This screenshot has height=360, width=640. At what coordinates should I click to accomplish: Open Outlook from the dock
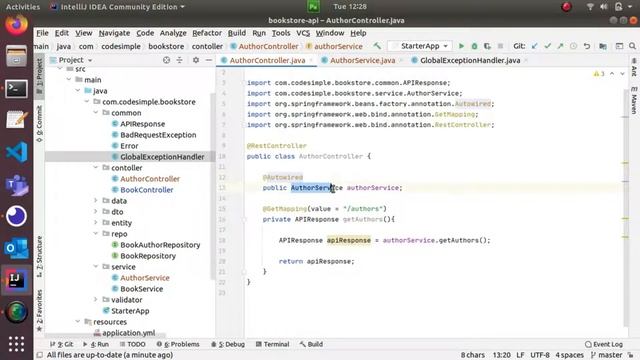(x=16, y=248)
